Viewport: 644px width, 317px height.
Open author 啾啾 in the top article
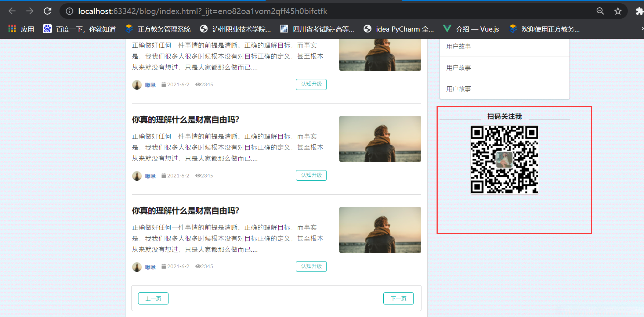click(x=151, y=85)
